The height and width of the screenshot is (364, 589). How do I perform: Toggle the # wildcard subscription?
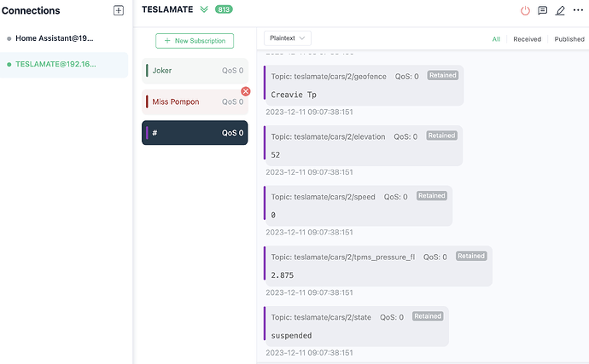coord(195,133)
